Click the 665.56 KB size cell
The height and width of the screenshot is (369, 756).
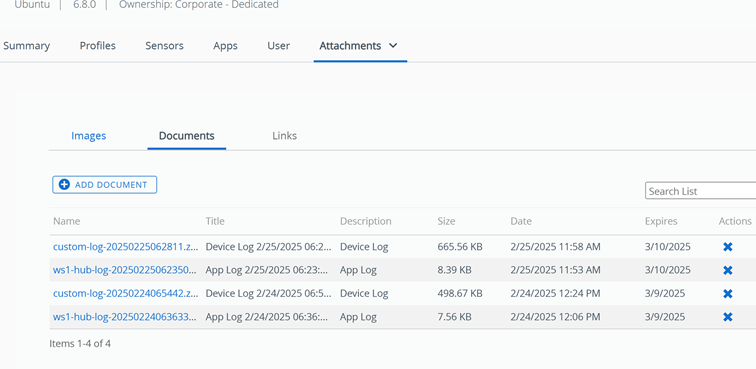pos(460,247)
